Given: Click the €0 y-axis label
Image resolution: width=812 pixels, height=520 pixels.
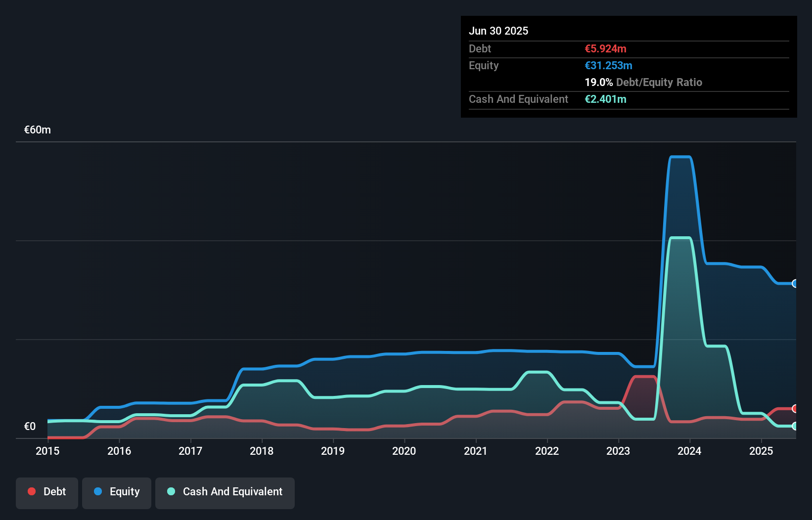Looking at the screenshot, I should point(30,426).
